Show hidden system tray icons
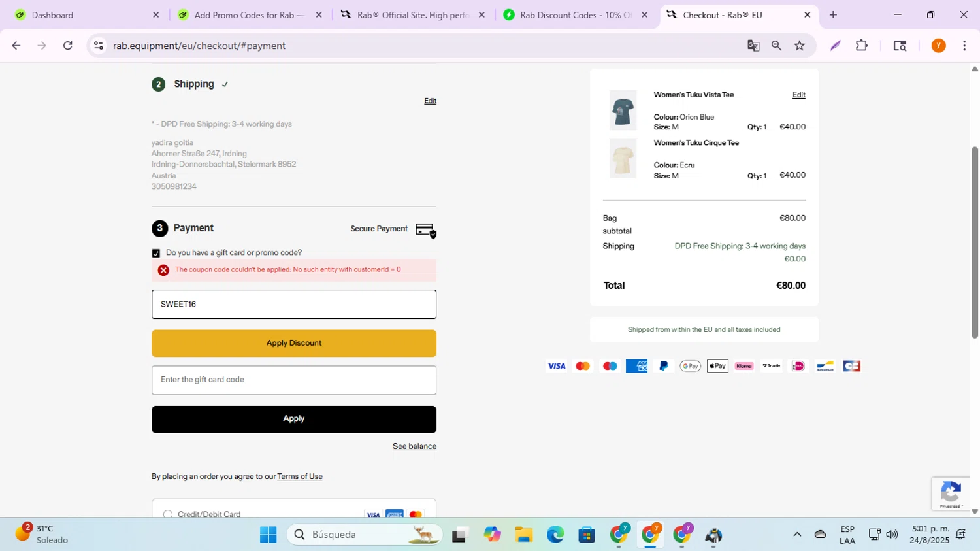The image size is (980, 551). [x=797, y=535]
